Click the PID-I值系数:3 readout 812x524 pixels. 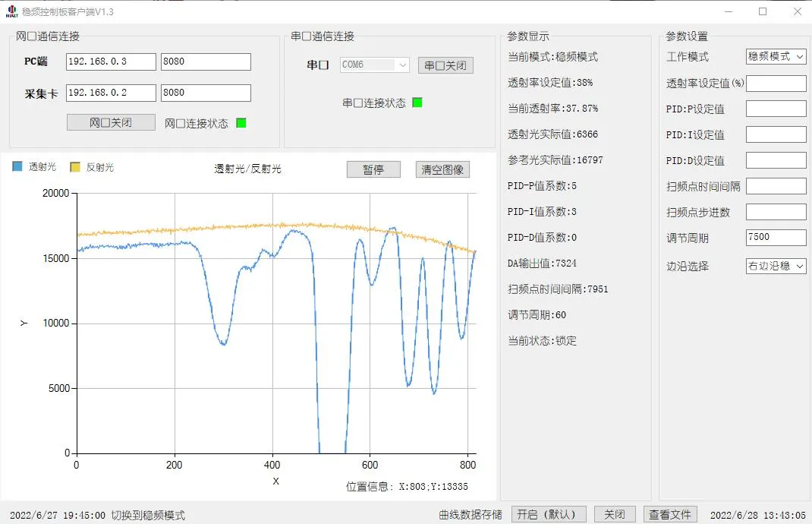tap(542, 211)
